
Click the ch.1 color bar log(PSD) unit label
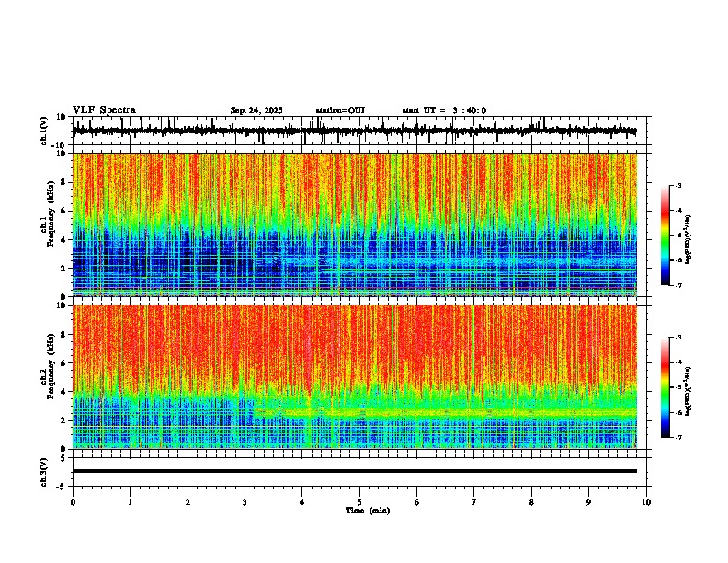(689, 240)
